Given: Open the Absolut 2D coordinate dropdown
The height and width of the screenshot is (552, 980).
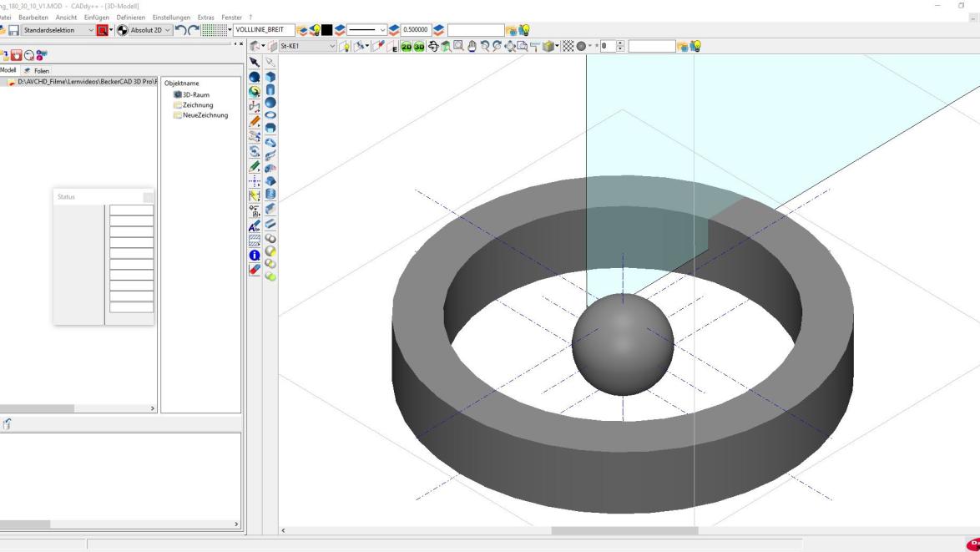Looking at the screenshot, I should coord(168,30).
